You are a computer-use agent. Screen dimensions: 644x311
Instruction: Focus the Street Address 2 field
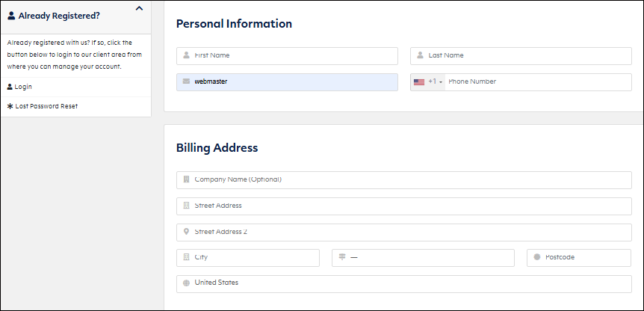click(x=404, y=233)
